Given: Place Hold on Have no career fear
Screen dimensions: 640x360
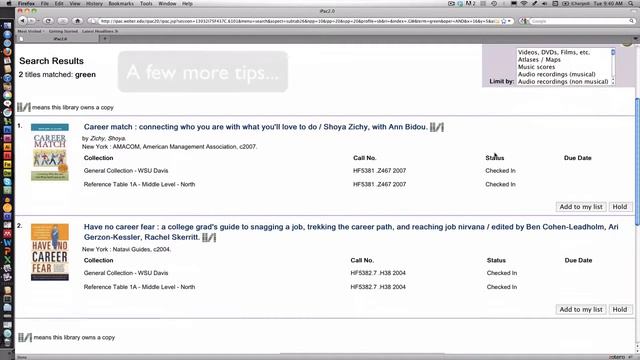Looking at the screenshot, I should [620, 309].
